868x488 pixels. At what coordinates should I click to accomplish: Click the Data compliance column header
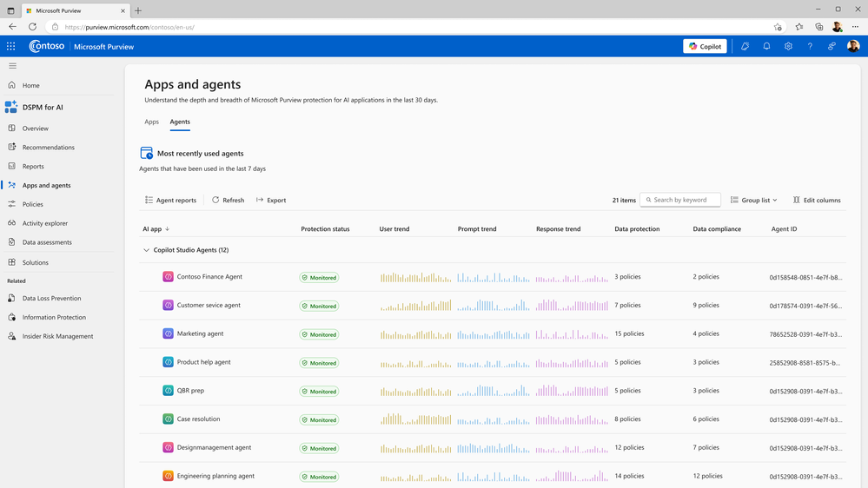click(x=716, y=229)
